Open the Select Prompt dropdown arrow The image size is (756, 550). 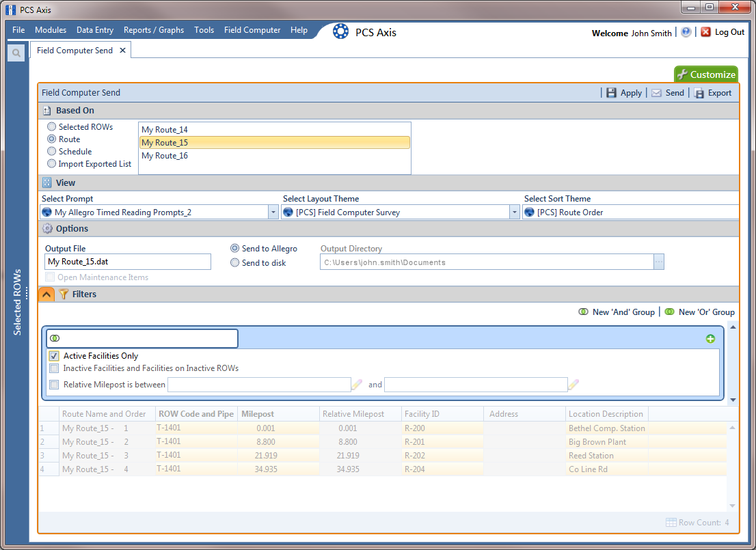click(x=273, y=212)
